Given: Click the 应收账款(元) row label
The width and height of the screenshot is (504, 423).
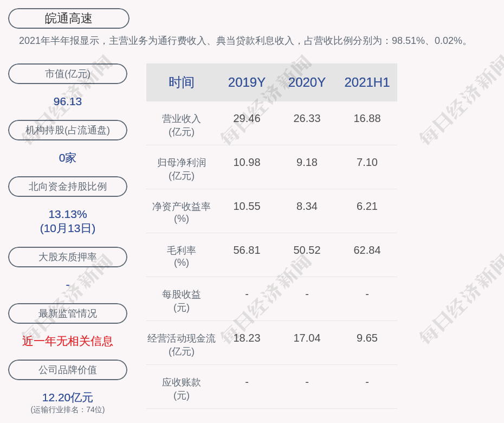Looking at the screenshot, I should 182,389.
